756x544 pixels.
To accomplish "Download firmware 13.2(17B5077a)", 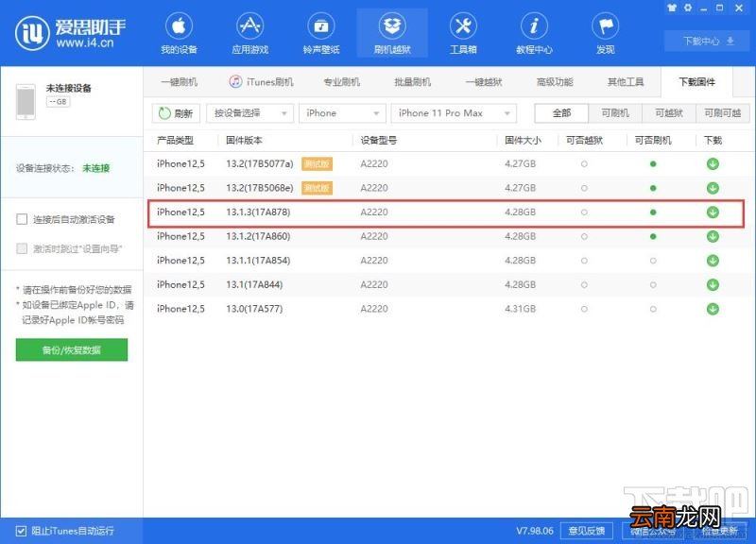I will click(713, 163).
